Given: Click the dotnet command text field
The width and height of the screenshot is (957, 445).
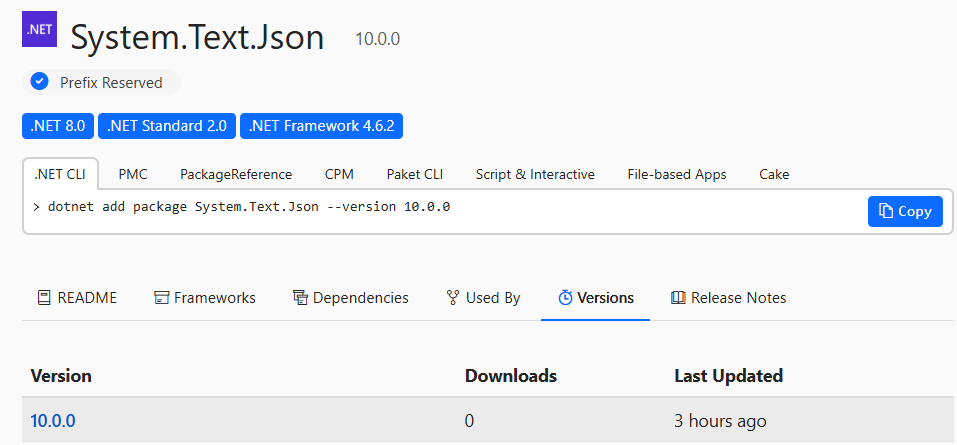Looking at the screenshot, I should (400, 207).
